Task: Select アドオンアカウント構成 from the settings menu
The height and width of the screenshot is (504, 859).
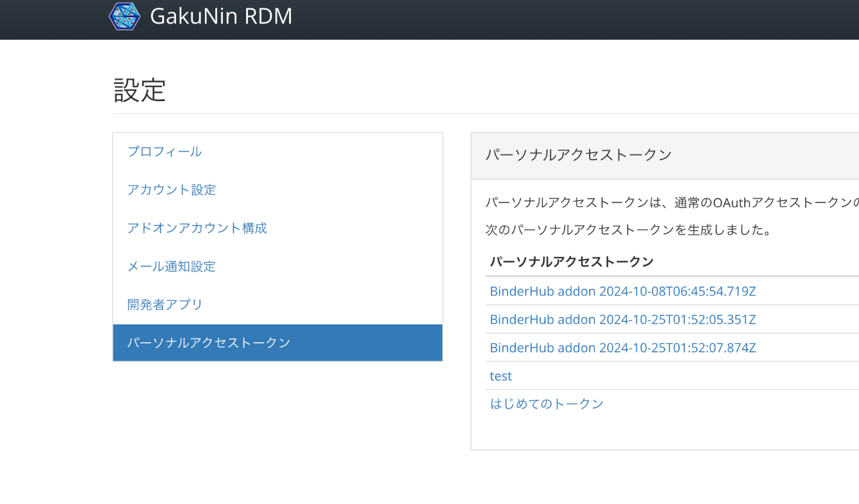Action: pyautogui.click(x=197, y=228)
